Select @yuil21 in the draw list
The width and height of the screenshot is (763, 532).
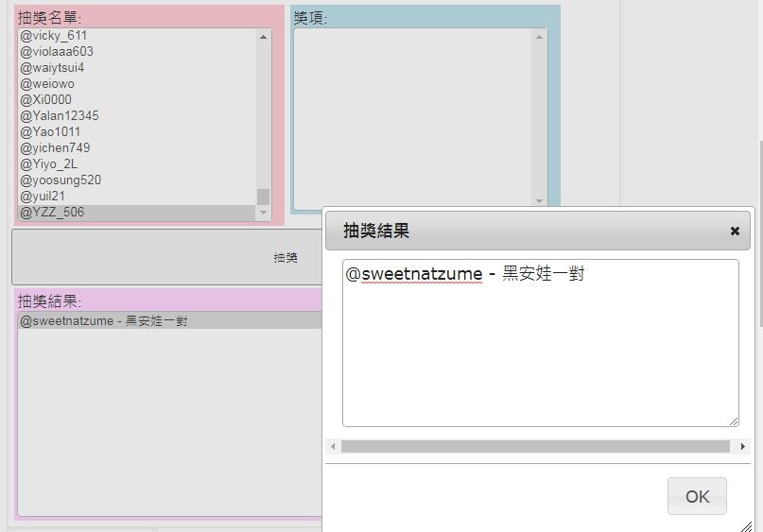pyautogui.click(x=137, y=196)
